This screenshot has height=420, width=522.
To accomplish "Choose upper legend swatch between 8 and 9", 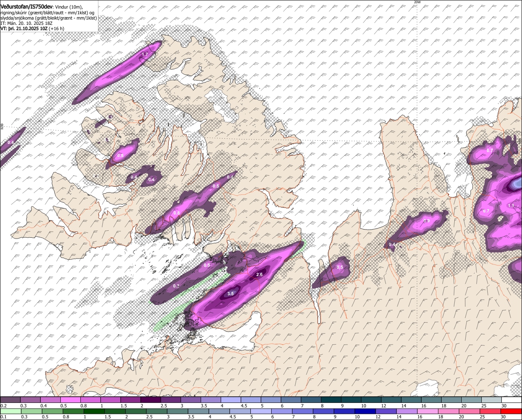I will [x=330, y=400].
